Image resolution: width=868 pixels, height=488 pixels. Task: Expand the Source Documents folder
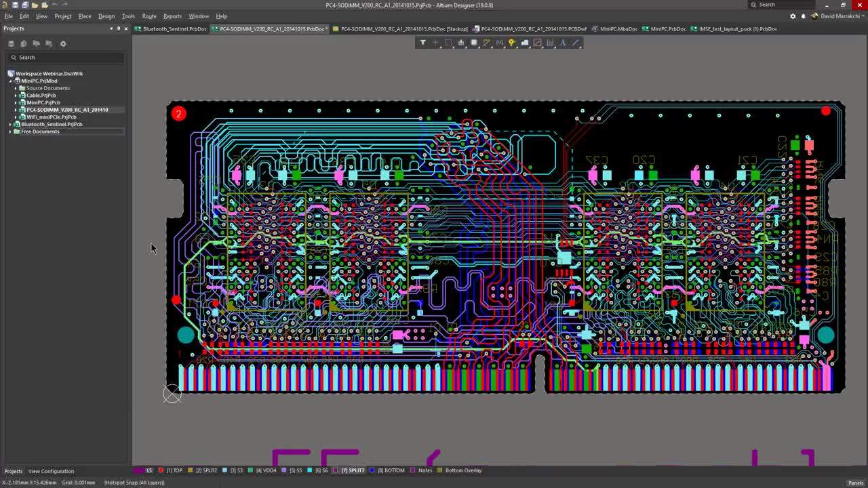16,88
